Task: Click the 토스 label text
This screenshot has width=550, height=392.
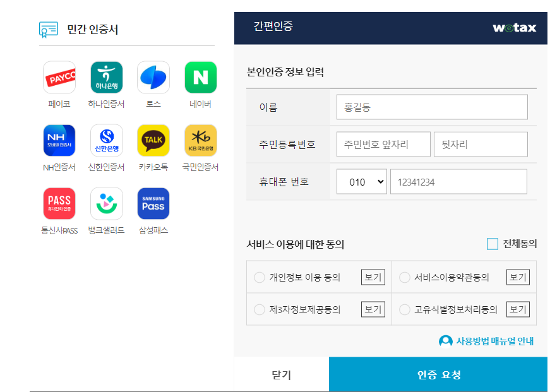Action: click(x=153, y=104)
